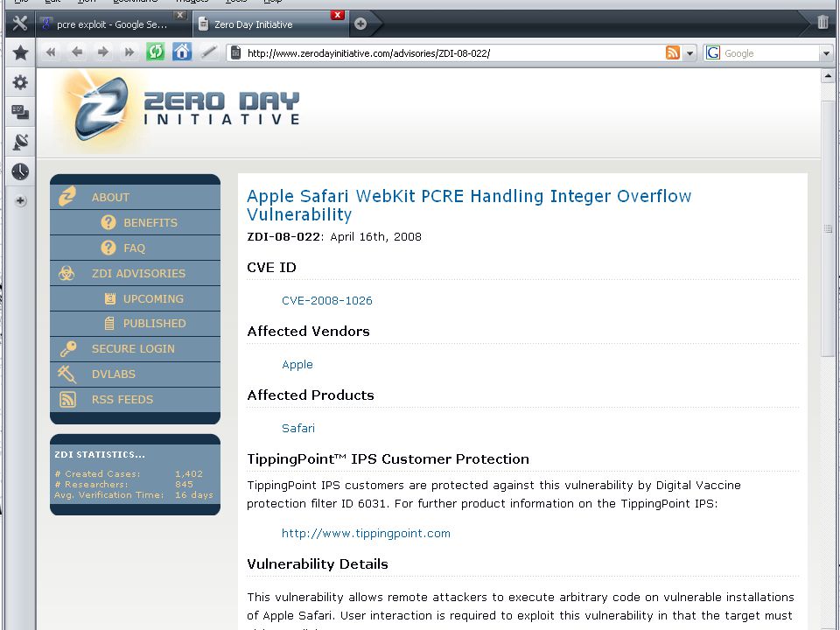The height and width of the screenshot is (630, 840).
Task: Reload the page with green refresh icon
Action: pyautogui.click(x=156, y=52)
